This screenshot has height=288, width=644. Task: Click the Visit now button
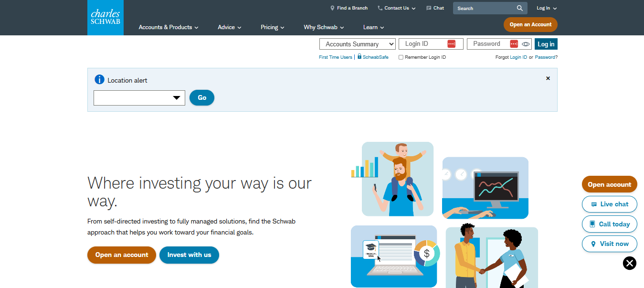[610, 244]
